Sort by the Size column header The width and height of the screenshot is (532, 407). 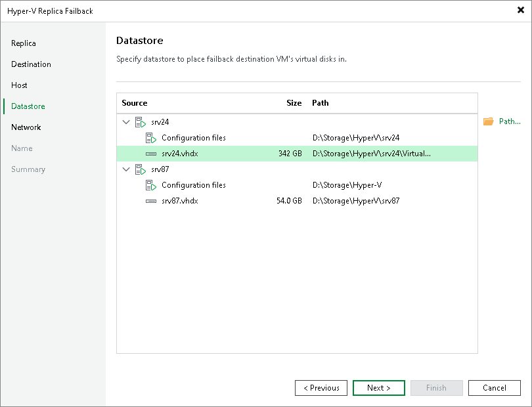pos(294,103)
